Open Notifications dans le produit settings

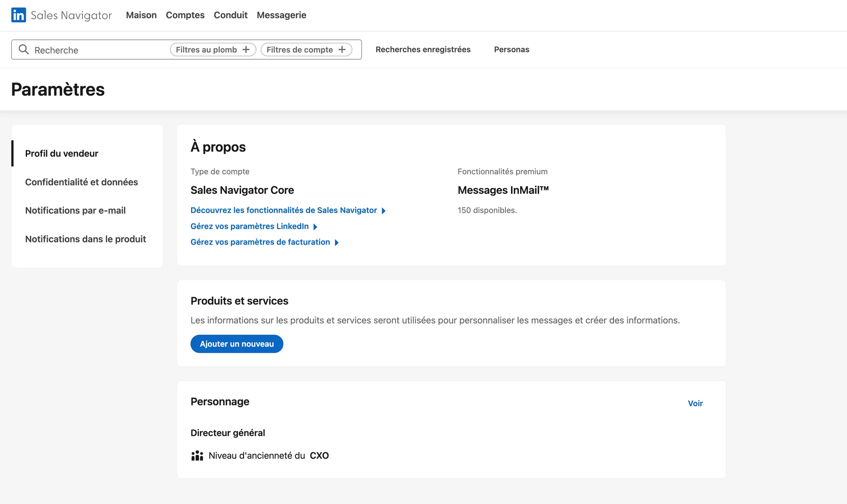[86, 239]
